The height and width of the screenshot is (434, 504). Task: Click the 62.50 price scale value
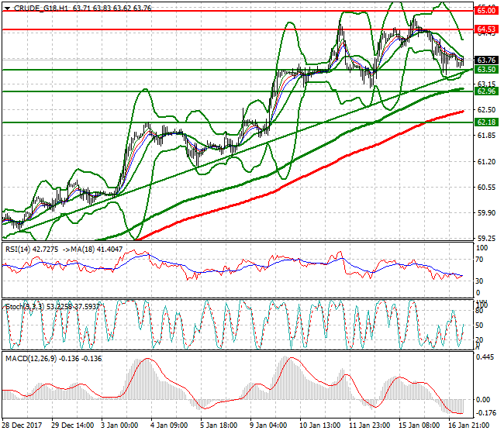click(x=486, y=110)
